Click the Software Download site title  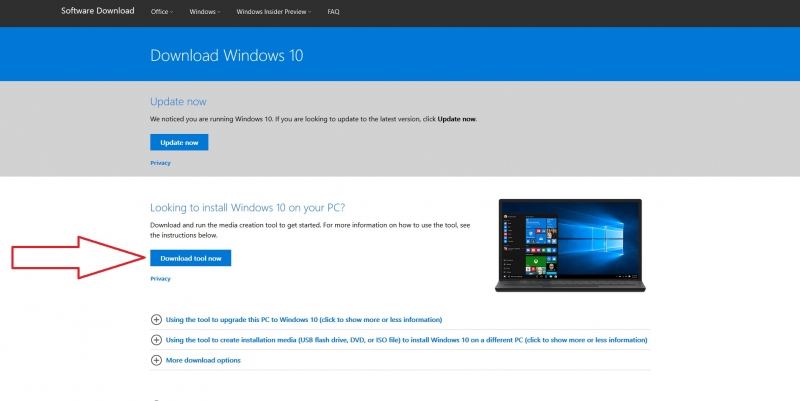pos(97,11)
